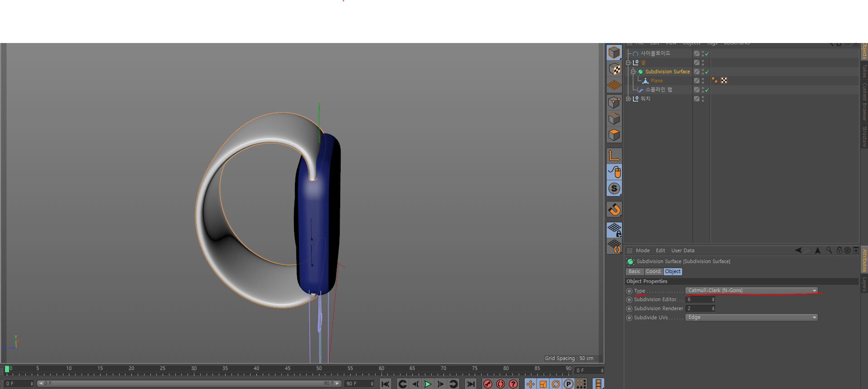
Task: Open the User Data menu
Action: coord(683,250)
